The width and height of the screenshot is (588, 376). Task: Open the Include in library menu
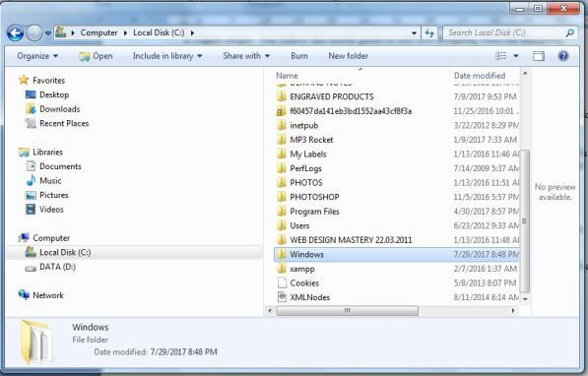[x=167, y=56]
